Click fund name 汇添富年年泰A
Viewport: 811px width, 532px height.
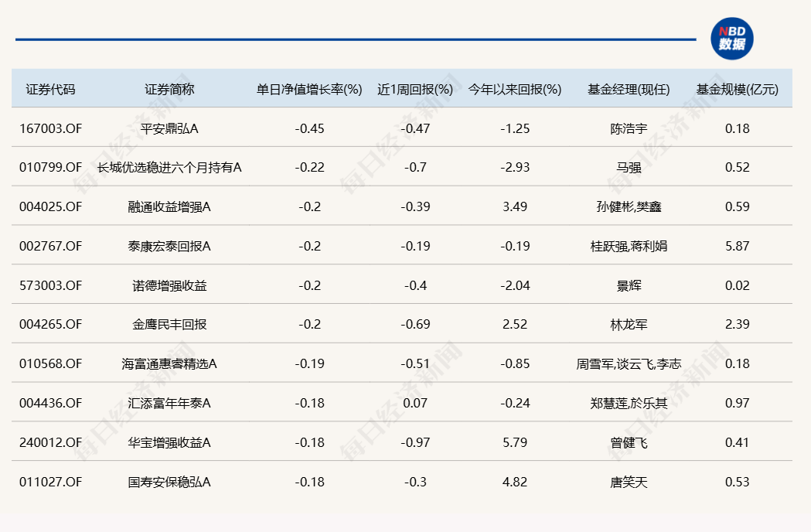tap(169, 403)
